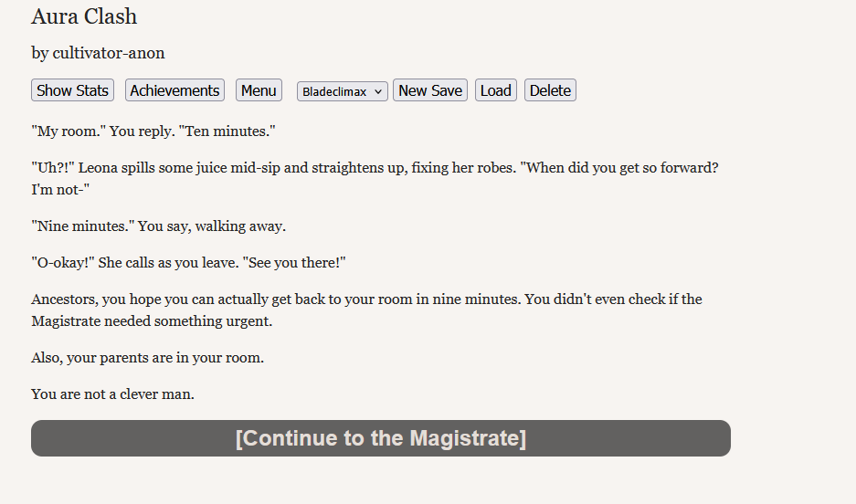This screenshot has width=856, height=504.
Task: Click the line "You are not a clever man."
Action: [x=112, y=394]
